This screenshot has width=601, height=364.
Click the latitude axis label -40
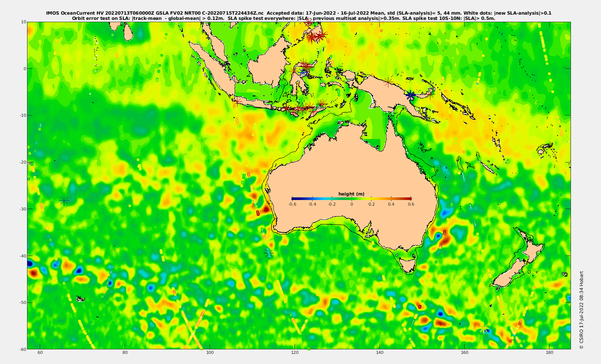(23, 256)
